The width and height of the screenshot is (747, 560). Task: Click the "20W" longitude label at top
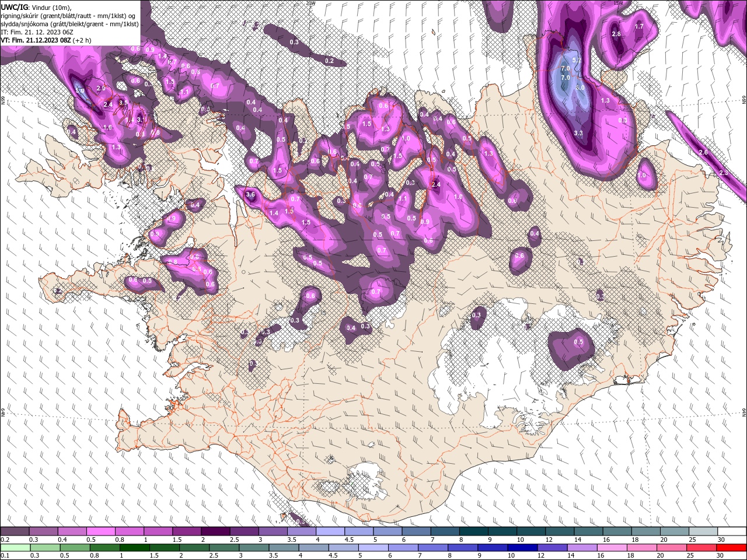(x=310, y=3)
